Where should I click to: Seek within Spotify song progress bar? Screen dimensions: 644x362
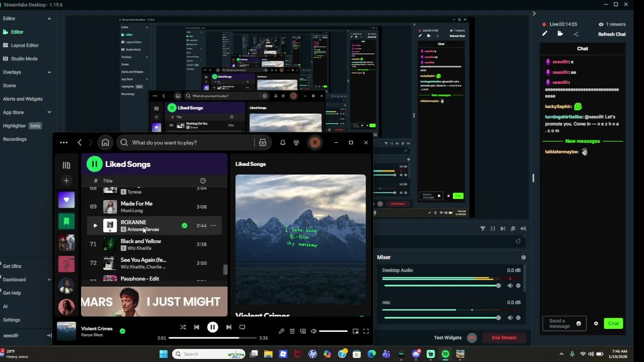pos(212,338)
